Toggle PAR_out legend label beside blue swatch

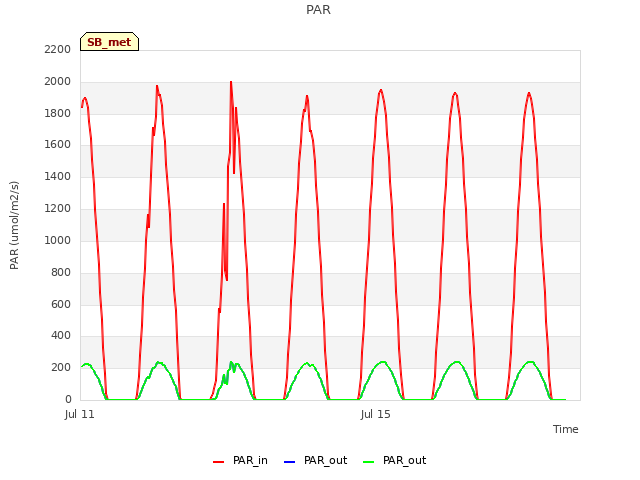click(x=325, y=460)
